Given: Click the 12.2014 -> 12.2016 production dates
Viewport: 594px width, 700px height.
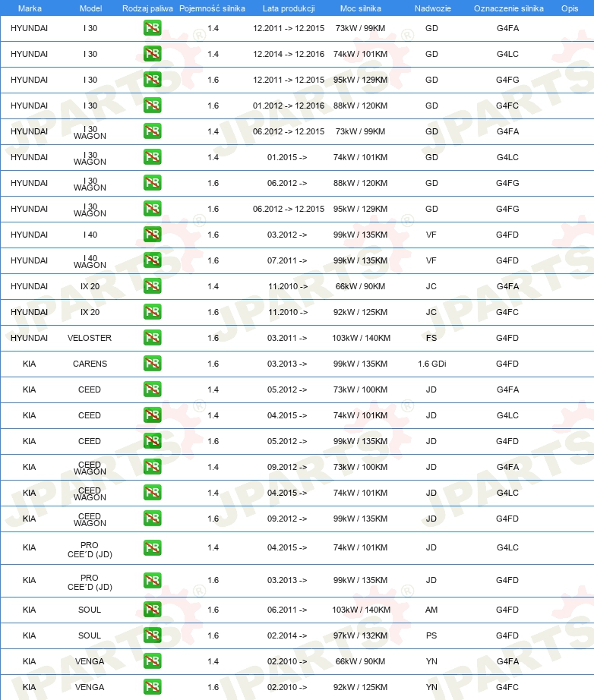Looking at the screenshot, I should pos(289,54).
